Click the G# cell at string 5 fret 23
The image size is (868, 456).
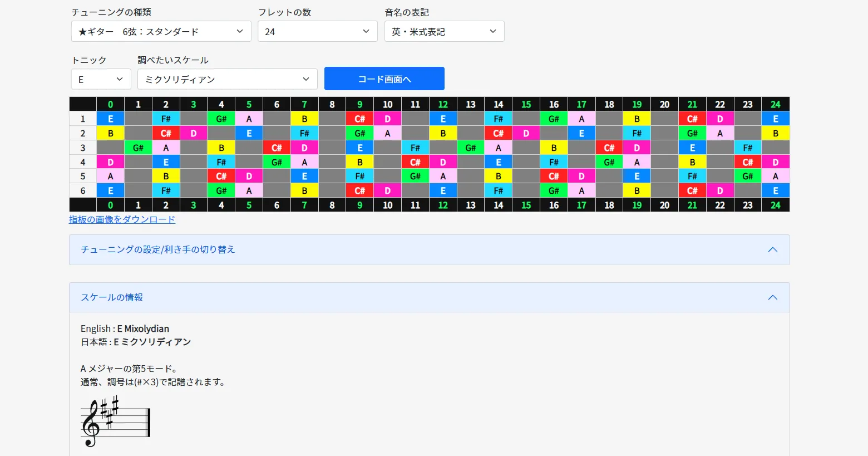point(748,176)
